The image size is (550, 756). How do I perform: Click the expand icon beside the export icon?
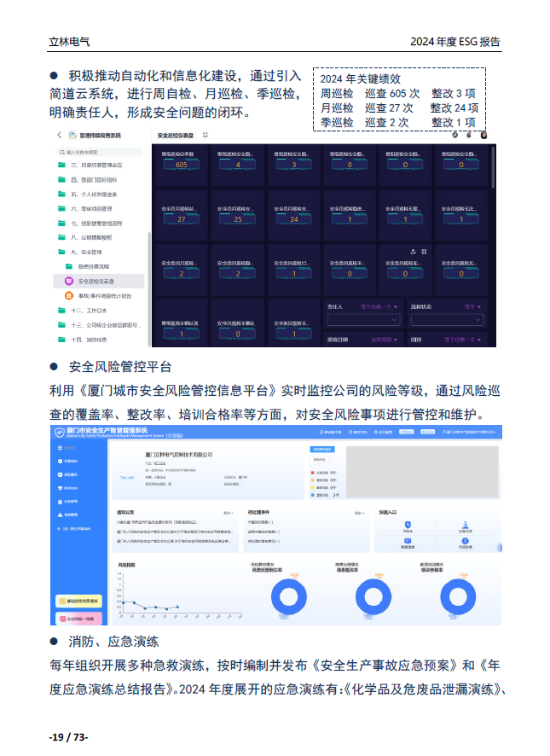click(x=424, y=252)
